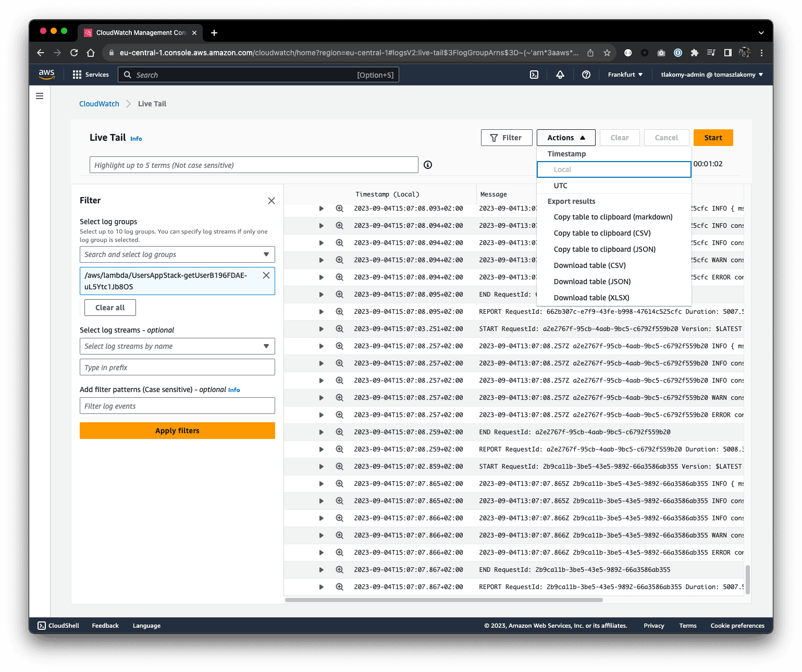Expand the START RequestId a2e2767f row
The height and width of the screenshot is (672, 802).
coord(322,329)
